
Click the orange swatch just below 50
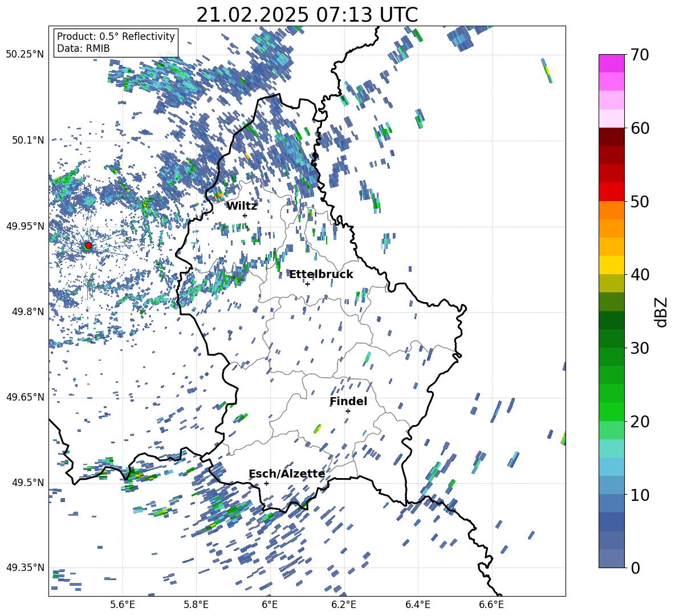click(612, 210)
